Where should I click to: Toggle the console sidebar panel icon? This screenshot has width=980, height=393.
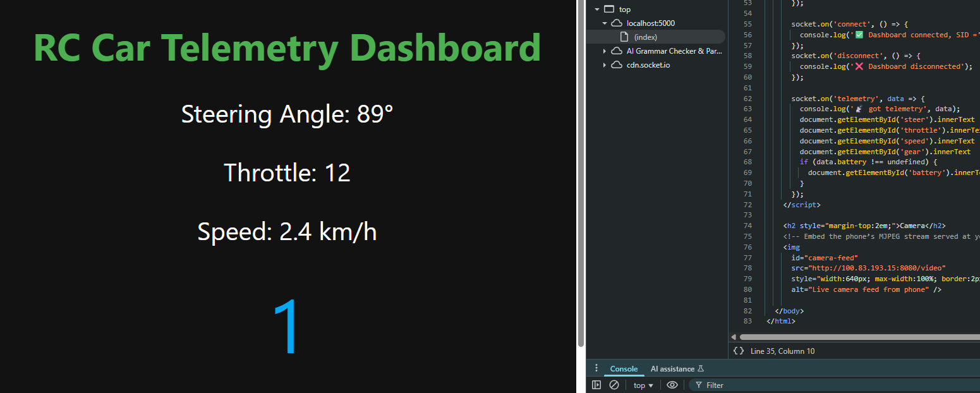596,385
